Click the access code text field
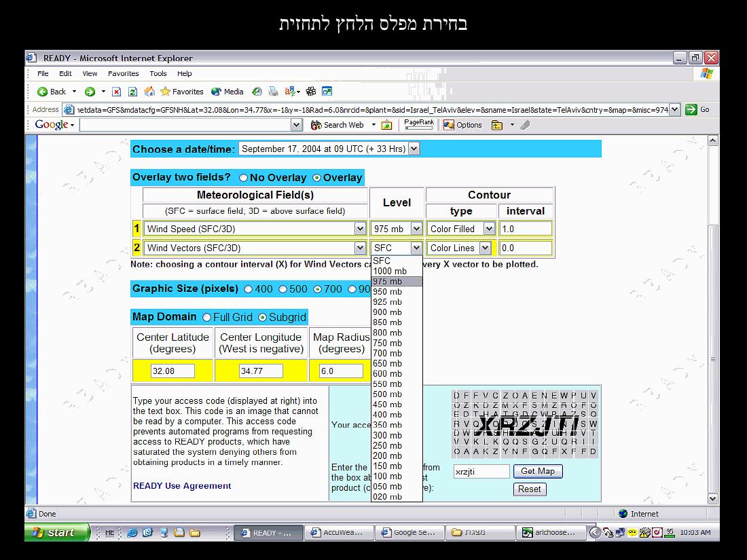This screenshot has width=747, height=560. [x=481, y=472]
